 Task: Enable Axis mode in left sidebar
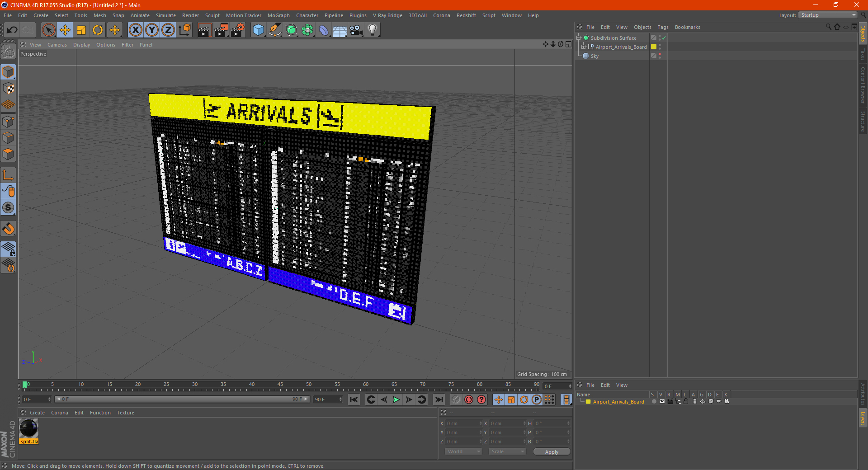pos(8,175)
